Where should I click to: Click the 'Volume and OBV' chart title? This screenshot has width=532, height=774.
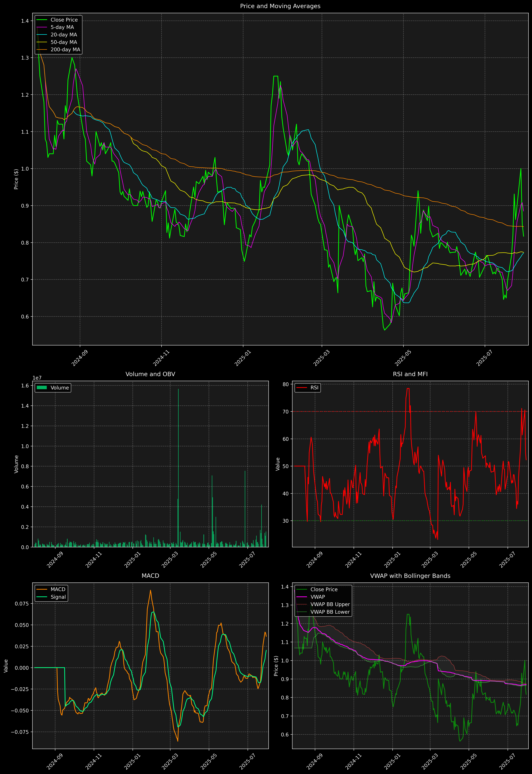pos(150,374)
